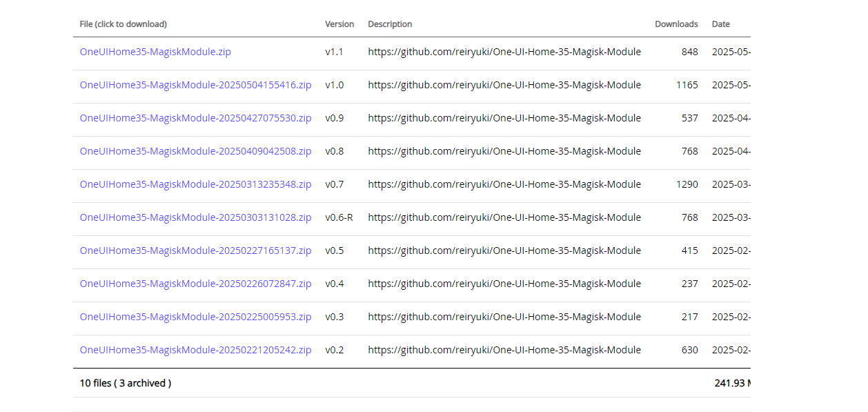Select version v0.9 cell

click(x=335, y=118)
